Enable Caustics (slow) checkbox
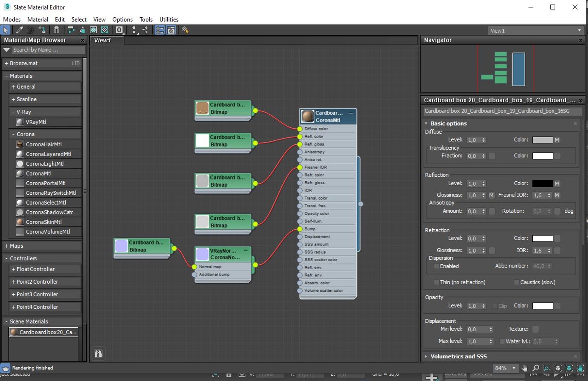 (x=517, y=282)
